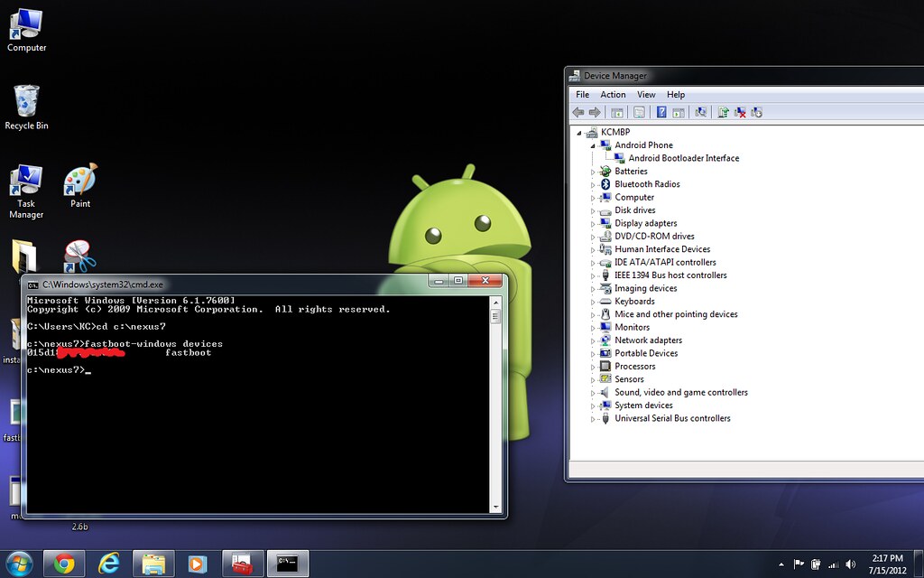Select the Snipping Tool scissors desktop icon
Viewport: 924px width, 578px height.
tap(79, 256)
